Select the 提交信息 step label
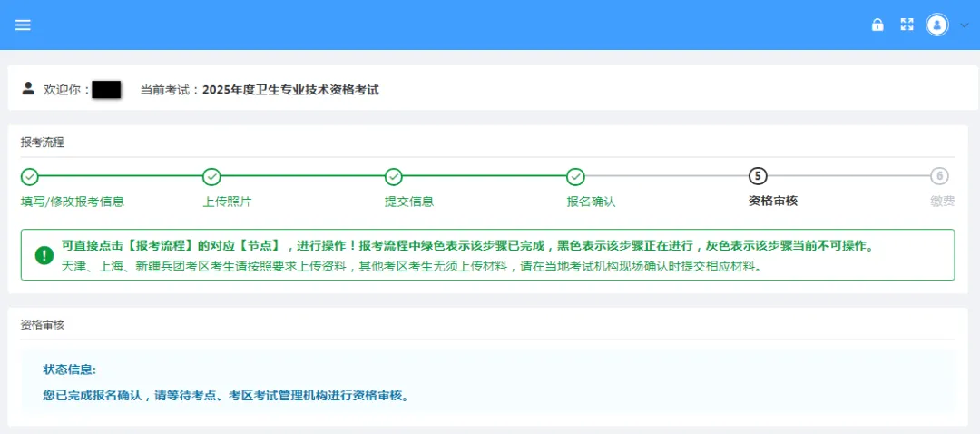The image size is (980, 434). point(409,202)
